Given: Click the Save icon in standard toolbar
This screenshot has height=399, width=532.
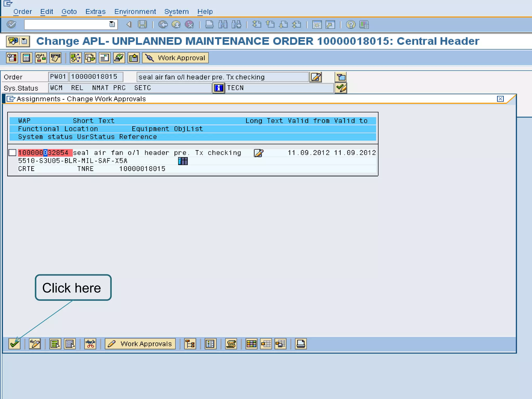Looking at the screenshot, I should pyautogui.click(x=142, y=25).
